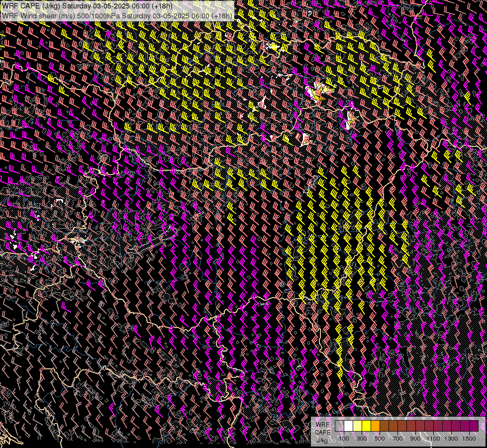This screenshot has width=487, height=448.
Task: Click legend value '700'
Action: pyautogui.click(x=397, y=439)
